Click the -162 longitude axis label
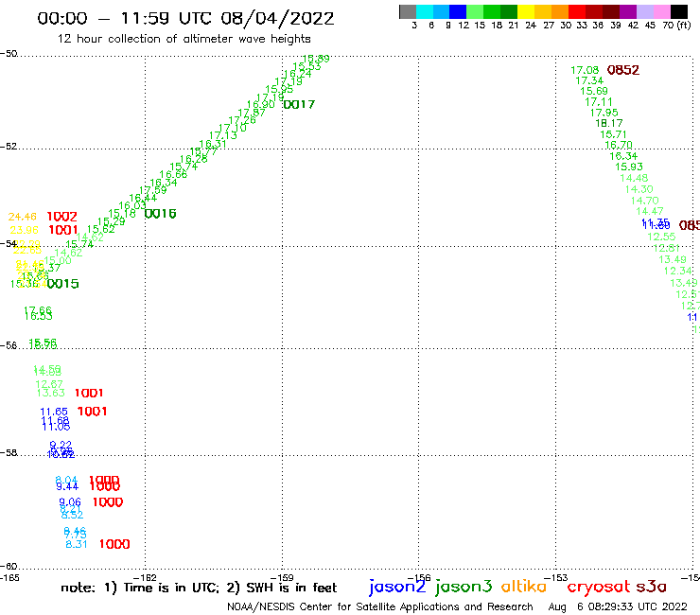Screen dimensions: 700x615 (146, 578)
